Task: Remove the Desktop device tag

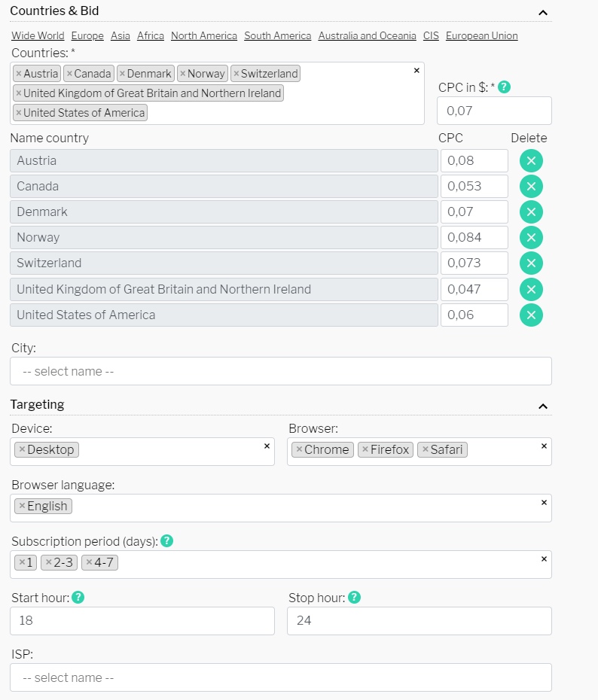Action: [22, 449]
